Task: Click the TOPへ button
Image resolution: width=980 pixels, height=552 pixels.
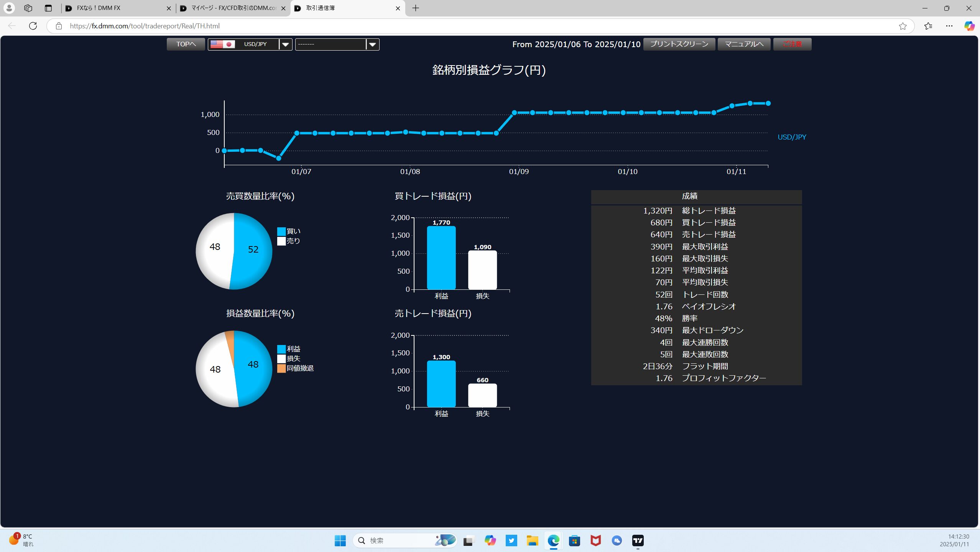Action: [186, 44]
